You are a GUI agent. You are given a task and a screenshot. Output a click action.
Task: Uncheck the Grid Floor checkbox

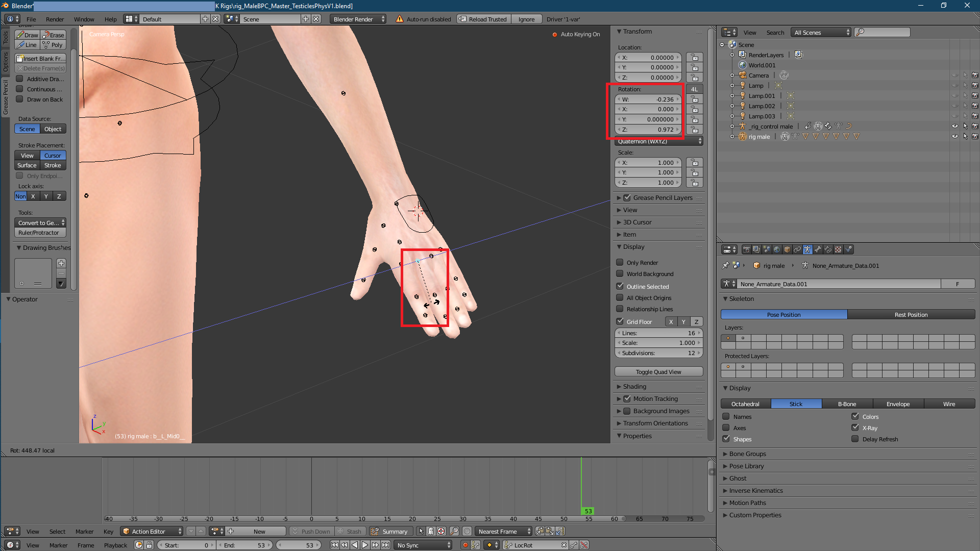click(x=620, y=321)
